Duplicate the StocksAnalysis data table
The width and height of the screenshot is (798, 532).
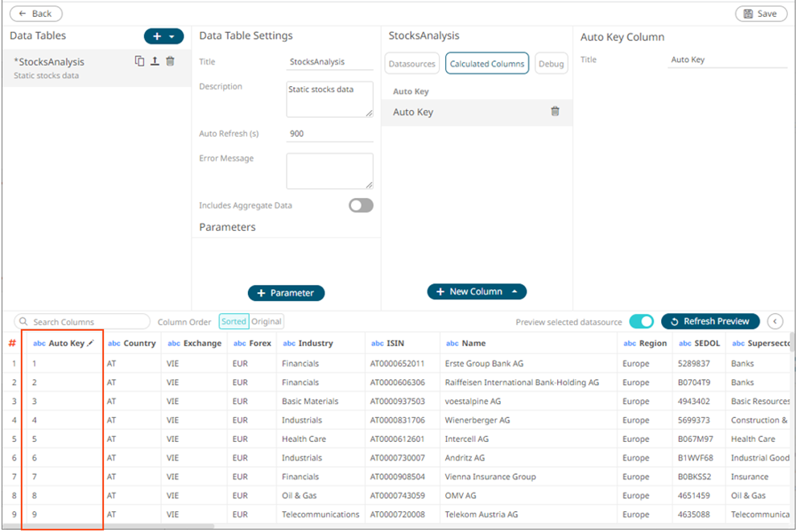coord(139,61)
